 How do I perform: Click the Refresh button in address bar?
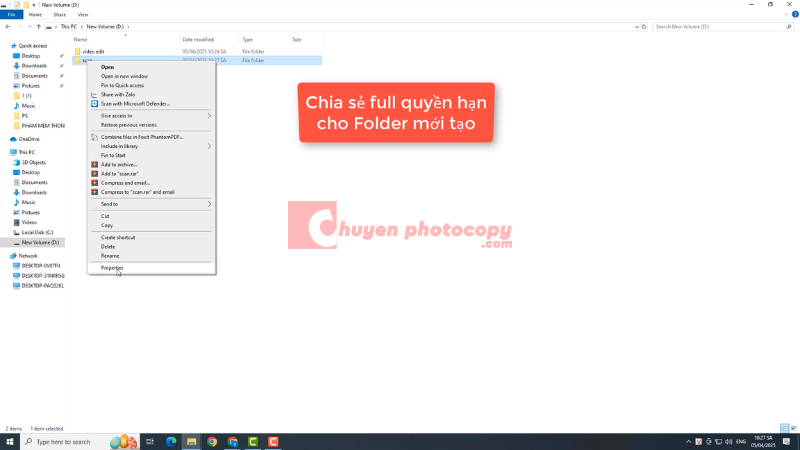coord(644,27)
